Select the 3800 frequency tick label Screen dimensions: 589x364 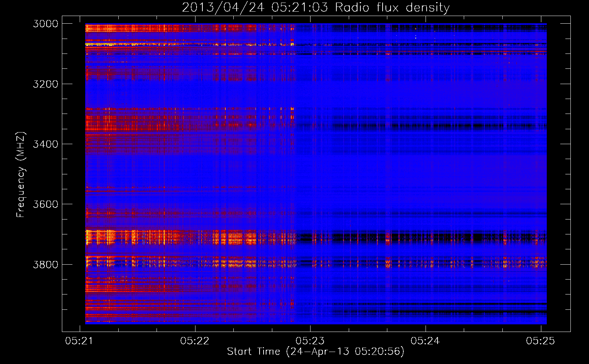46,264
